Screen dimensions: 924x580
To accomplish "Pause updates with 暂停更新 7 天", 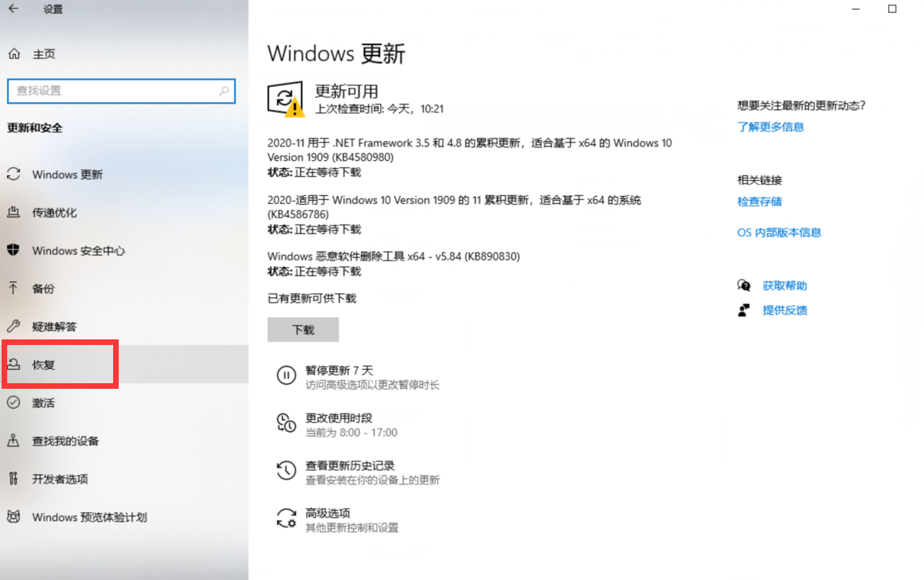I will click(339, 370).
